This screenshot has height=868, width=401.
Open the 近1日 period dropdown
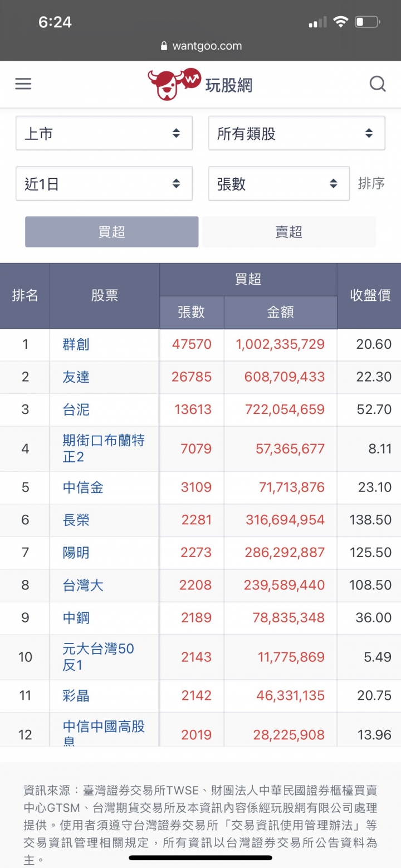point(104,183)
